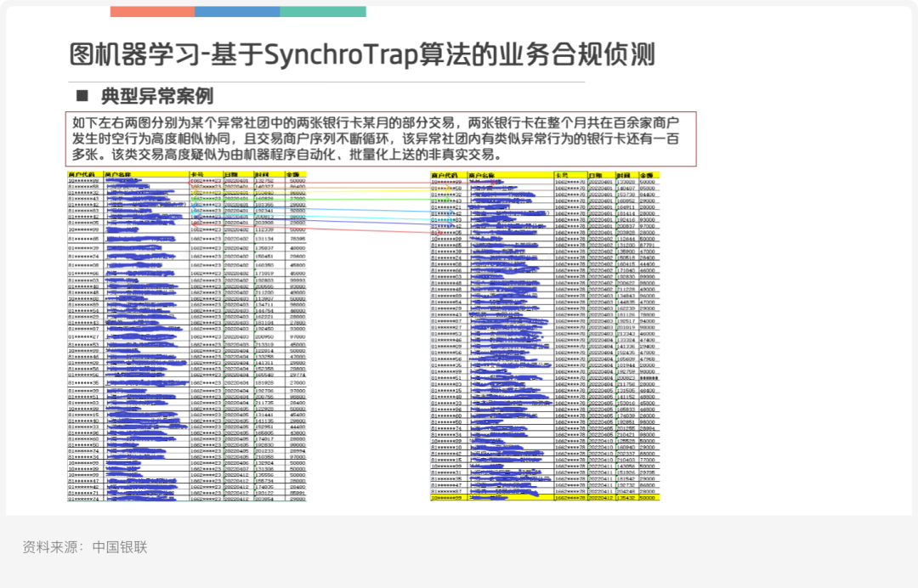Click the right transaction table image

coord(545,336)
